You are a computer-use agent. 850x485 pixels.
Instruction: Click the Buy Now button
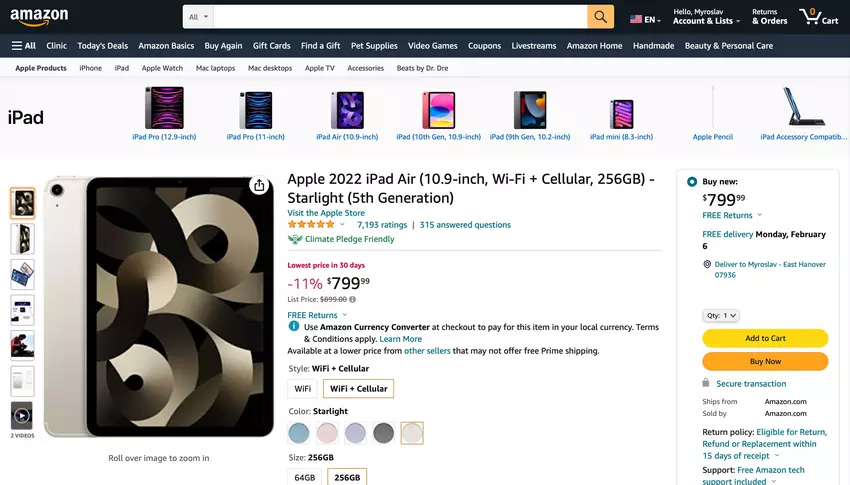[765, 361]
